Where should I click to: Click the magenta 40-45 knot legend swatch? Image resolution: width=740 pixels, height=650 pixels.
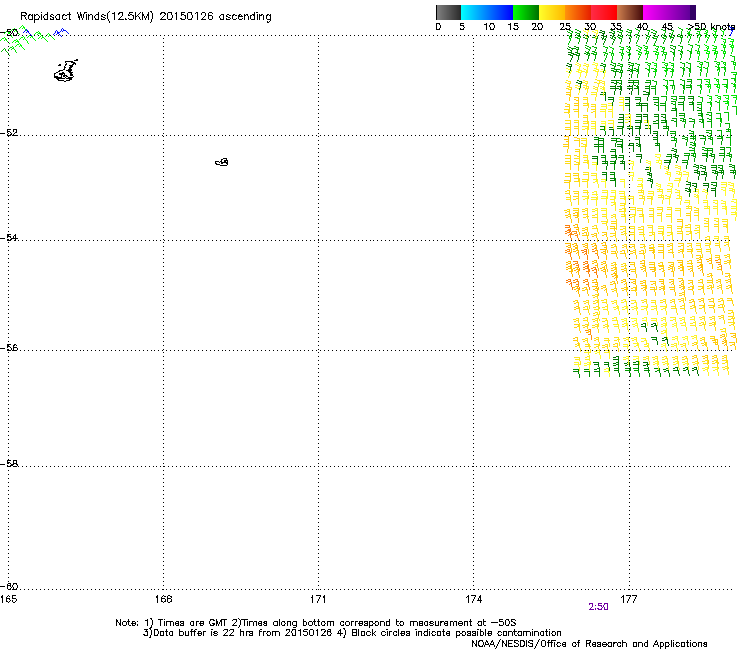click(x=656, y=12)
